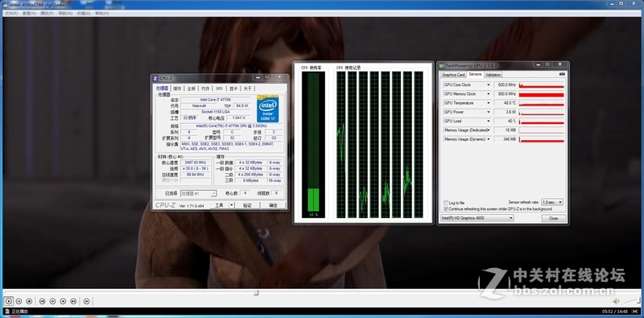Click the 验证 button in CPU-Z
644x318 pixels.
pos(247,205)
